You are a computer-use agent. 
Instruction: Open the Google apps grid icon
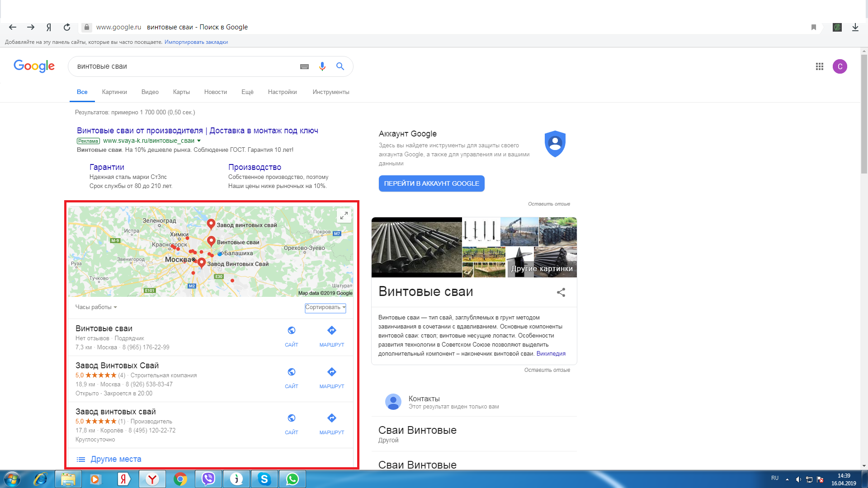(820, 66)
